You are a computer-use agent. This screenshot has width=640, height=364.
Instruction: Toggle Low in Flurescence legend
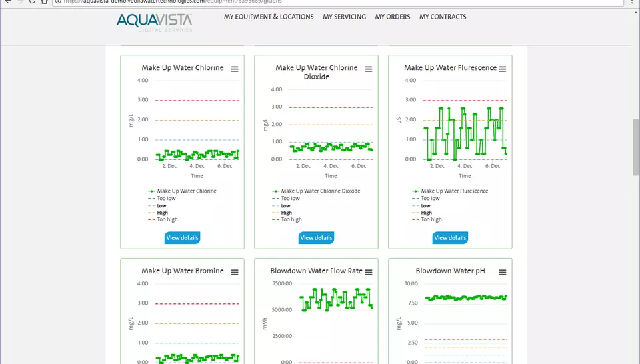421,206
